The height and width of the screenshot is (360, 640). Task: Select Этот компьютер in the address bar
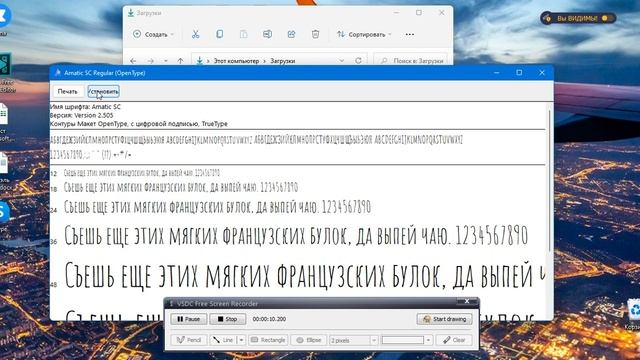(x=236, y=61)
